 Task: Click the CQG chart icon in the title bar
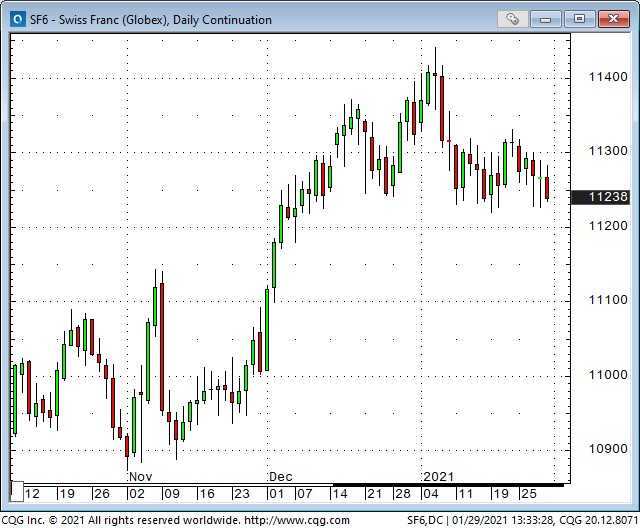[18, 19]
